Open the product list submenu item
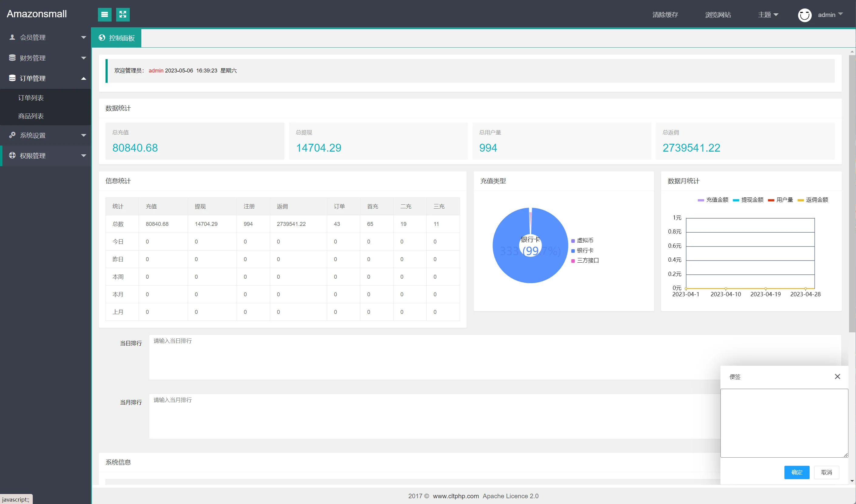This screenshot has width=856, height=504. pos(31,116)
